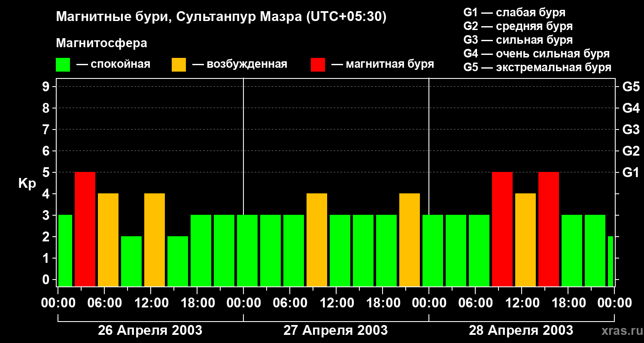Click the G1 label on the right axis
644x343 pixels.
point(631,173)
